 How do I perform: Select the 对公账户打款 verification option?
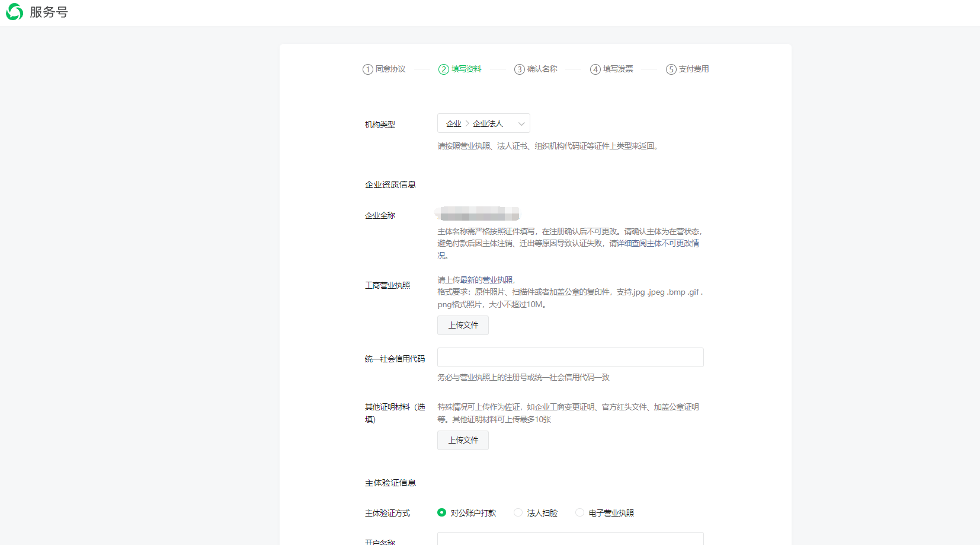click(441, 512)
